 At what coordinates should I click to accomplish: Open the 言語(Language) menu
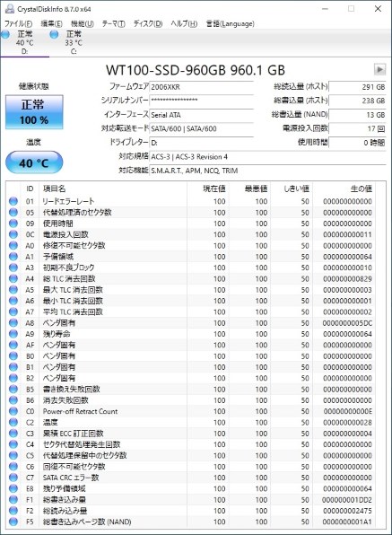(x=231, y=23)
